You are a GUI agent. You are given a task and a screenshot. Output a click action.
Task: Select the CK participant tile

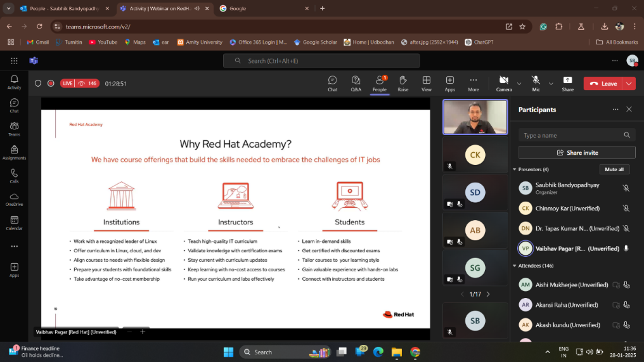475,155
